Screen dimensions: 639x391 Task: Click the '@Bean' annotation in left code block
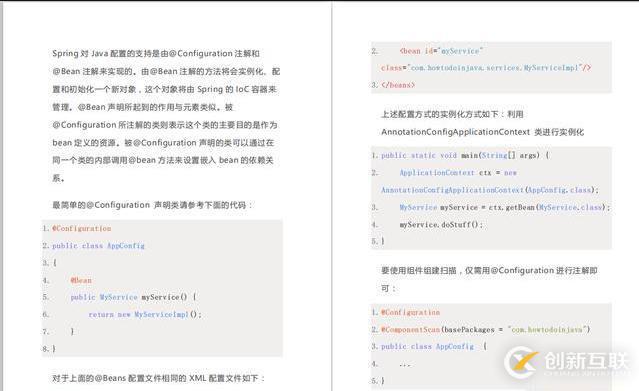tap(81, 280)
